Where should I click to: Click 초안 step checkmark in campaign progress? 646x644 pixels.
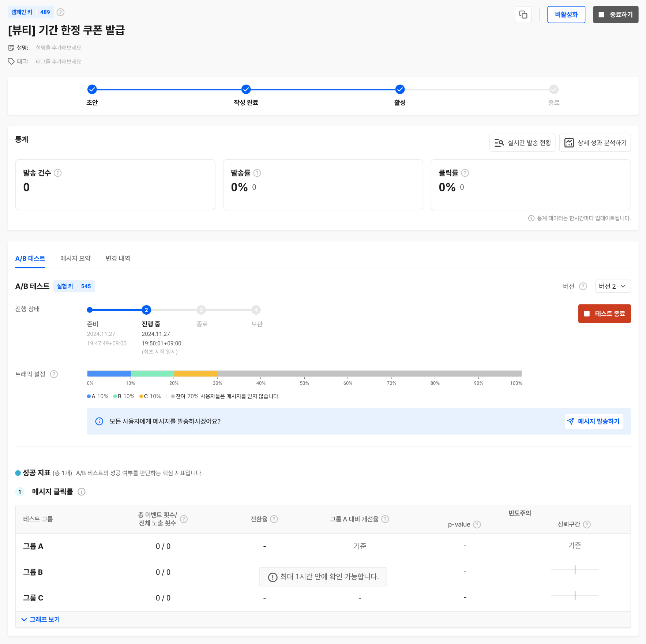[x=92, y=90]
